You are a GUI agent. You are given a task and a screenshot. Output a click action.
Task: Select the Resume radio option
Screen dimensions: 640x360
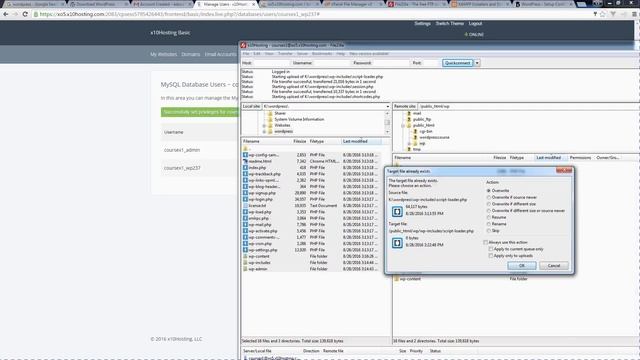[x=489, y=218]
